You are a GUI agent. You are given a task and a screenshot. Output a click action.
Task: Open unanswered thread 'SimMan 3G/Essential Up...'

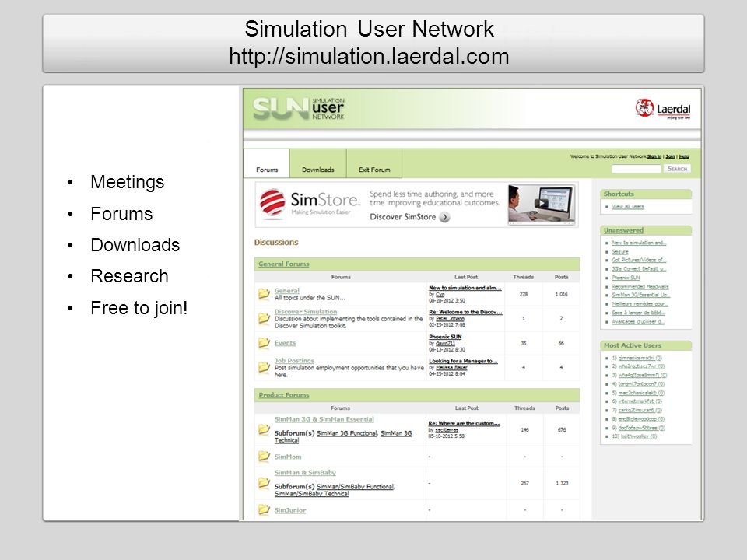[x=640, y=296]
